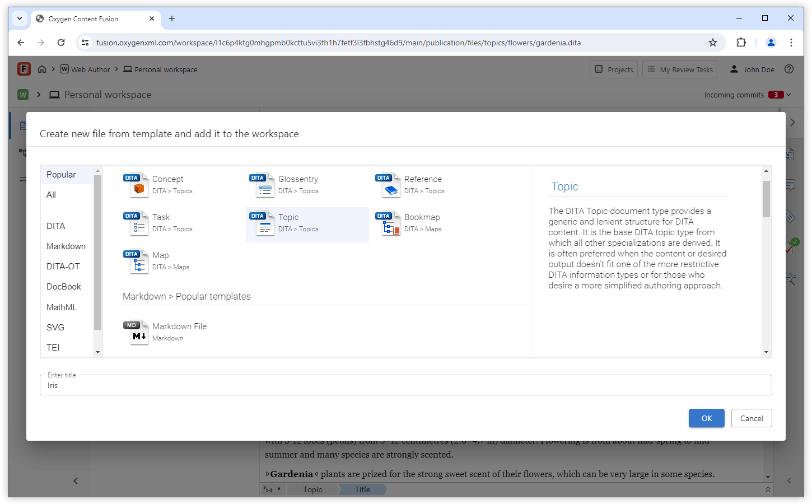Open the Projects button
Image resolution: width=812 pixels, height=504 pixels.
[614, 69]
